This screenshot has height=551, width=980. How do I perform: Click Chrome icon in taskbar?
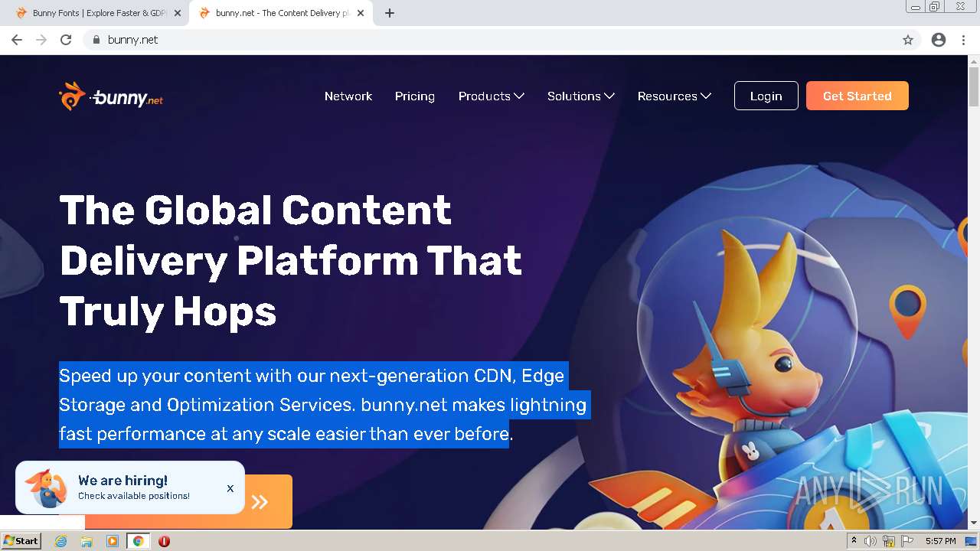(139, 541)
